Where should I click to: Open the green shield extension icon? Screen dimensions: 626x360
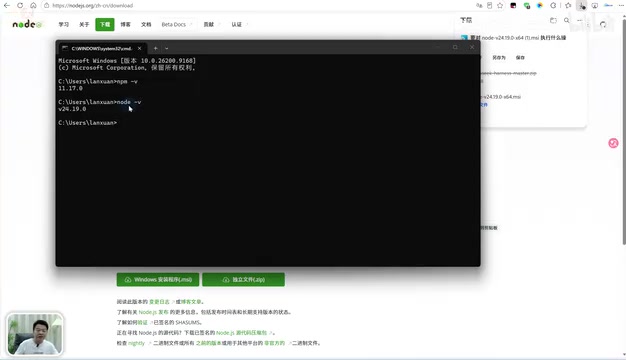tap(527, 6)
